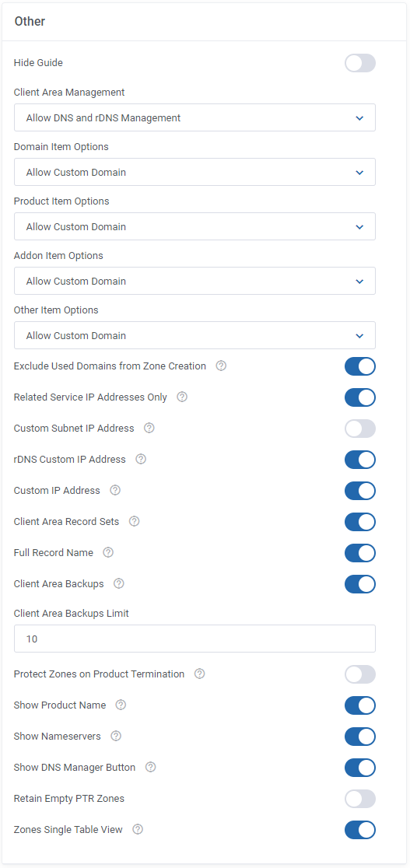410x868 pixels.
Task: Open help icon next to Show Product Name
Action: [121, 705]
